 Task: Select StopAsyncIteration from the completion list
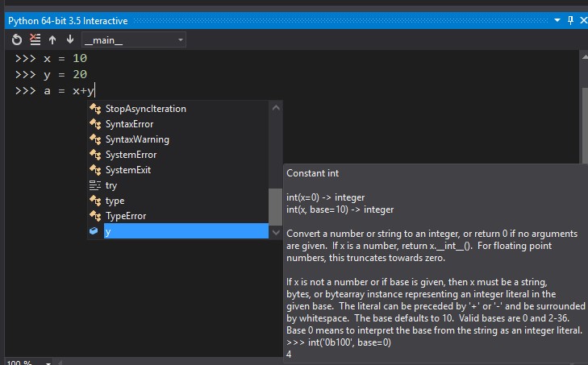[145, 109]
